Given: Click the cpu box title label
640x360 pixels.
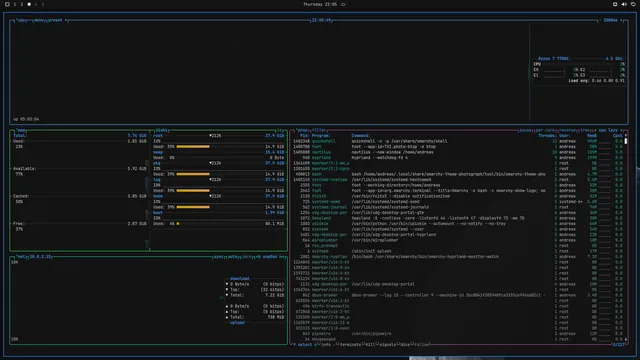Looking at the screenshot, I should pos(21,20).
